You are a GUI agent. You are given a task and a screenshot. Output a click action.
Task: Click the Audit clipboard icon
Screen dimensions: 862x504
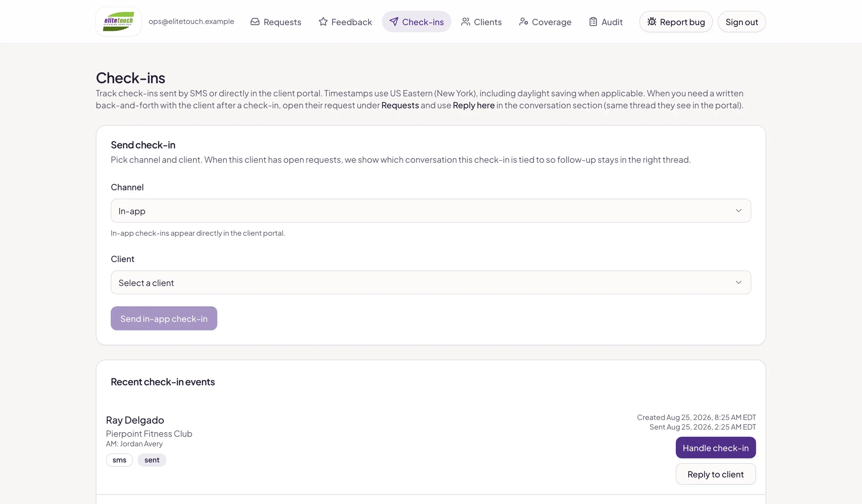(x=593, y=22)
